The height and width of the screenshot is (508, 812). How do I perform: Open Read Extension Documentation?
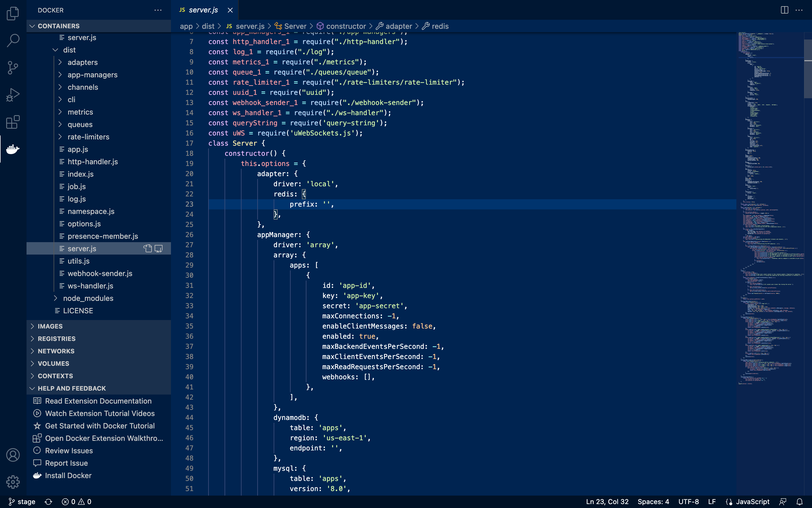tap(98, 401)
